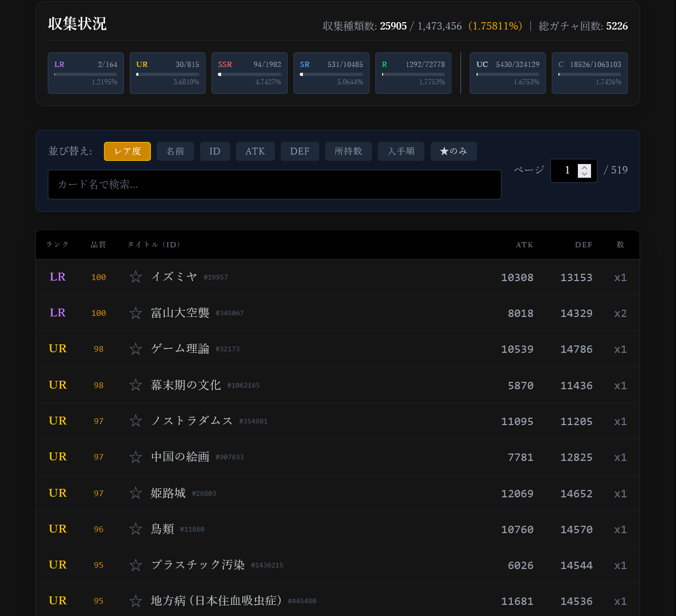676x616 pixels.
Task: Click the star beside ノストラダムス
Action: (136, 421)
